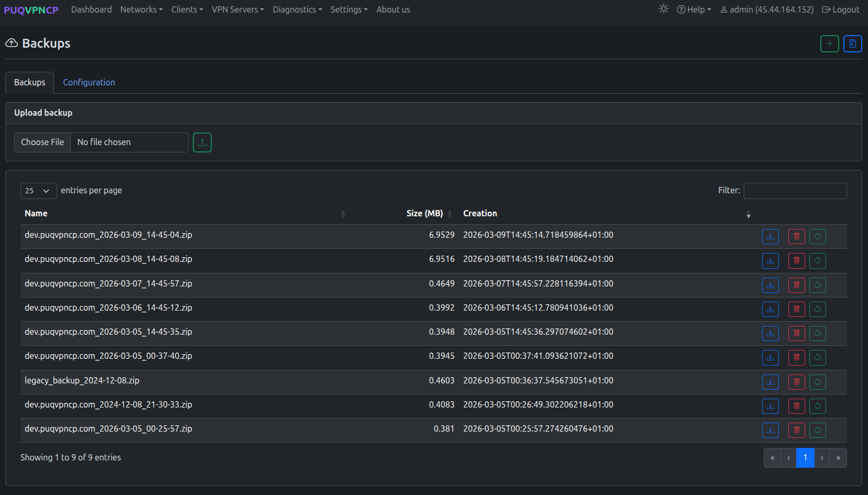Download the 2026-03-05_00-37-40 backup
The height and width of the screenshot is (495, 868).
[770, 357]
